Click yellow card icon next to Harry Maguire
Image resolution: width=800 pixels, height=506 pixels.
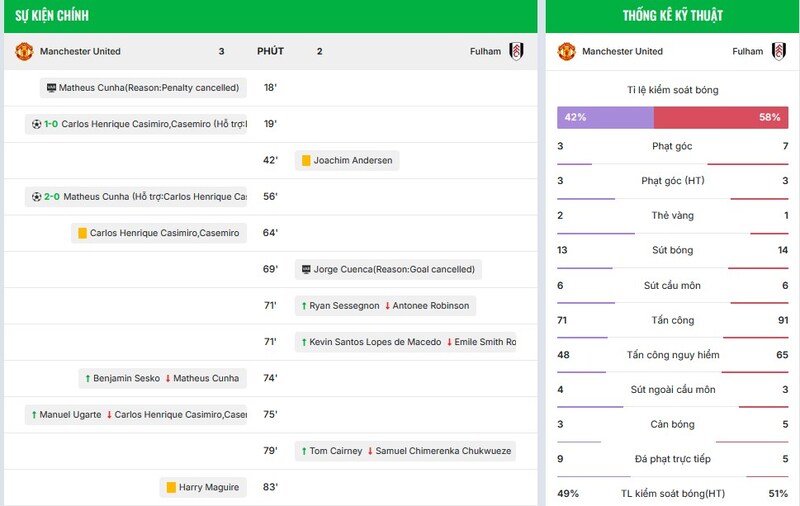pos(171,488)
